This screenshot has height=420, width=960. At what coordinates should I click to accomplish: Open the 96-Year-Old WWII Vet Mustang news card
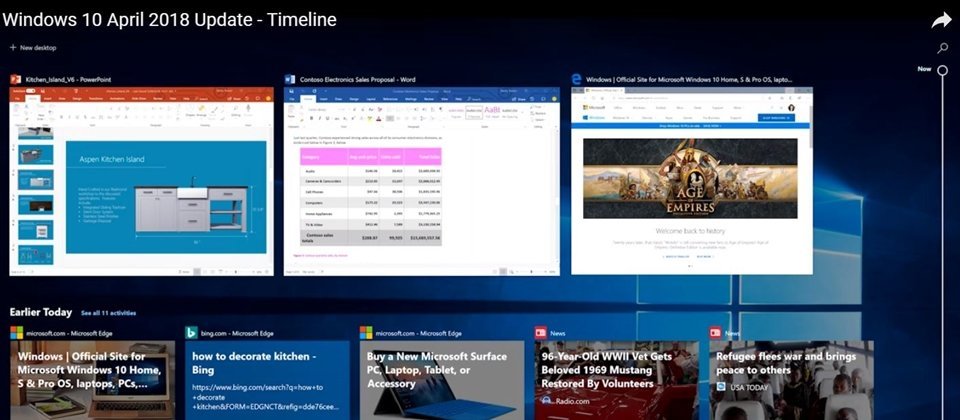point(617,380)
